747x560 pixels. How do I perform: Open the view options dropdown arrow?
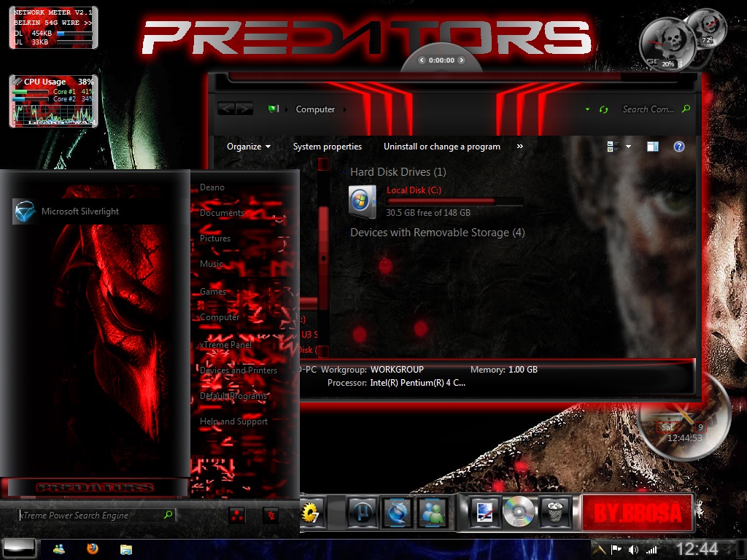tap(628, 147)
